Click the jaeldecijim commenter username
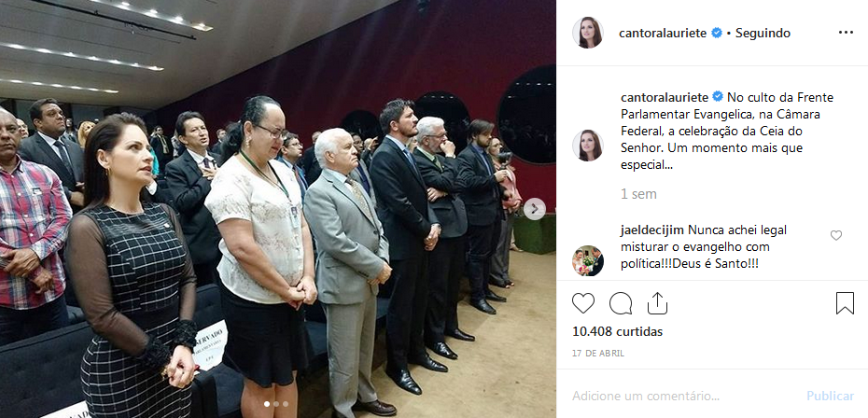This screenshot has height=418, width=868. [652, 230]
